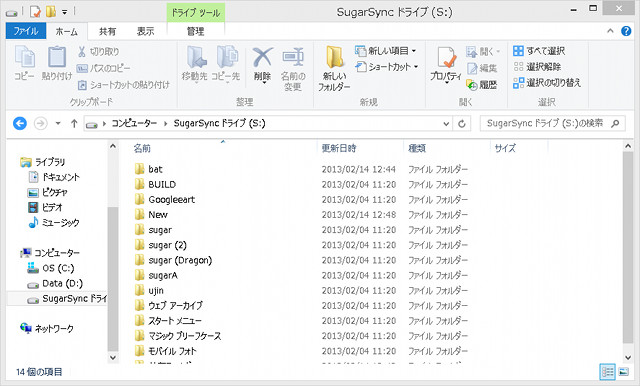This screenshot has height=386, width=640.
Task: Sort by Type (種類) column
Action: (417, 148)
